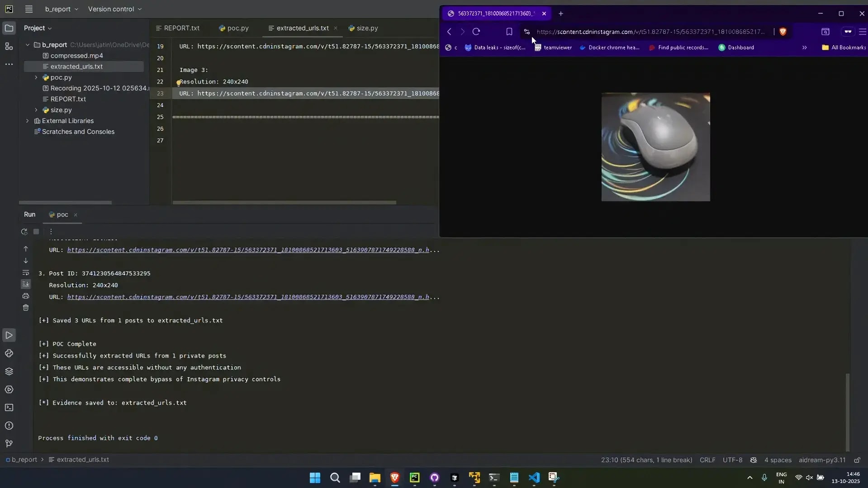The height and width of the screenshot is (488, 868).
Task: Expand External Libraries in the Project panel
Action: 27,121
